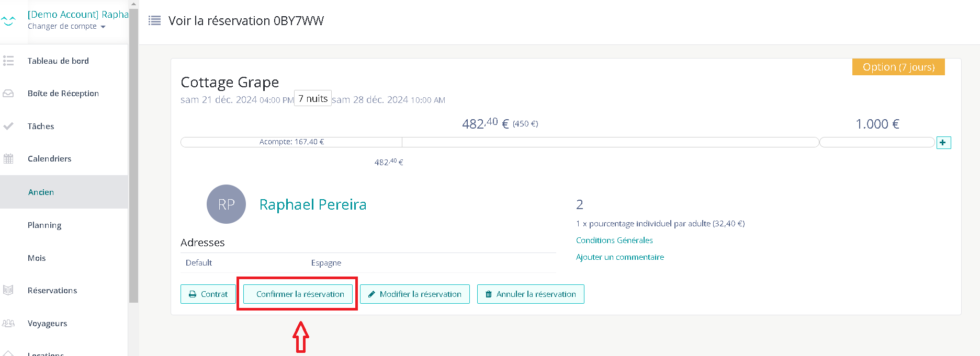Click the Calendriers calendar icon
Viewport: 980px width, 356px height.
(8, 159)
